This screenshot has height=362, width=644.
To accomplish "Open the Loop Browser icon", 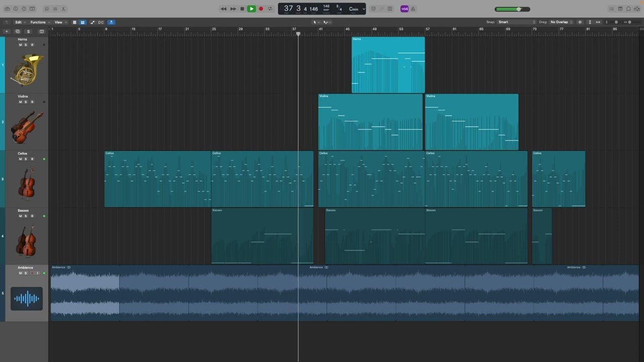I will 628,9.
